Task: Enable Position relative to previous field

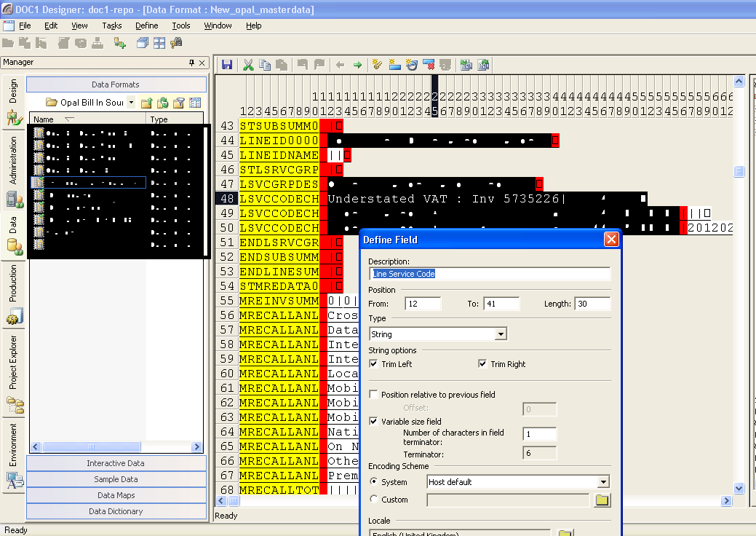Action: coord(373,395)
